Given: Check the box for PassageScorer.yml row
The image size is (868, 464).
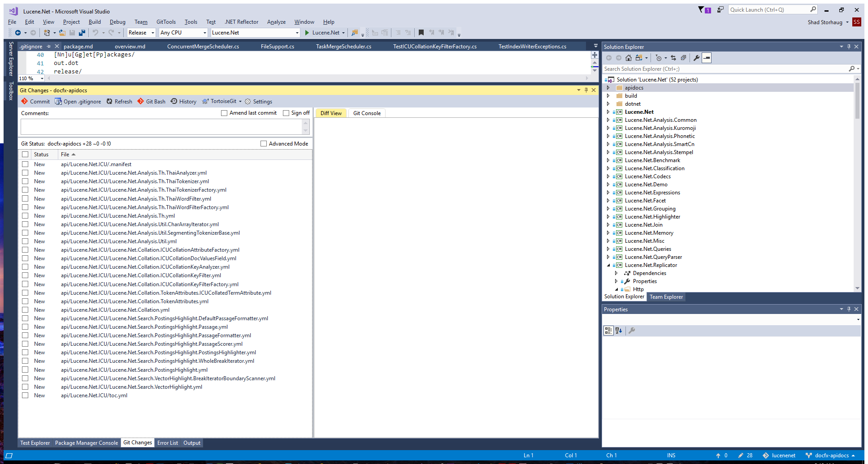Looking at the screenshot, I should 25,344.
